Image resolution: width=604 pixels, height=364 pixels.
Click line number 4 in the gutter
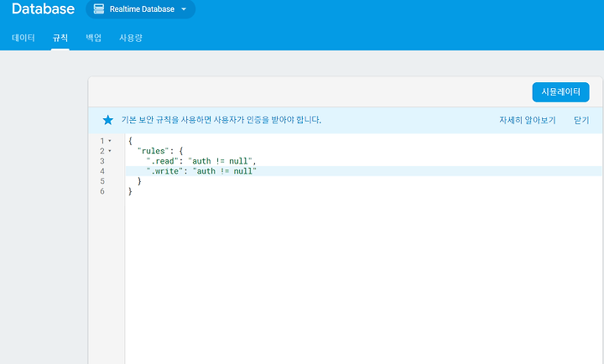102,171
